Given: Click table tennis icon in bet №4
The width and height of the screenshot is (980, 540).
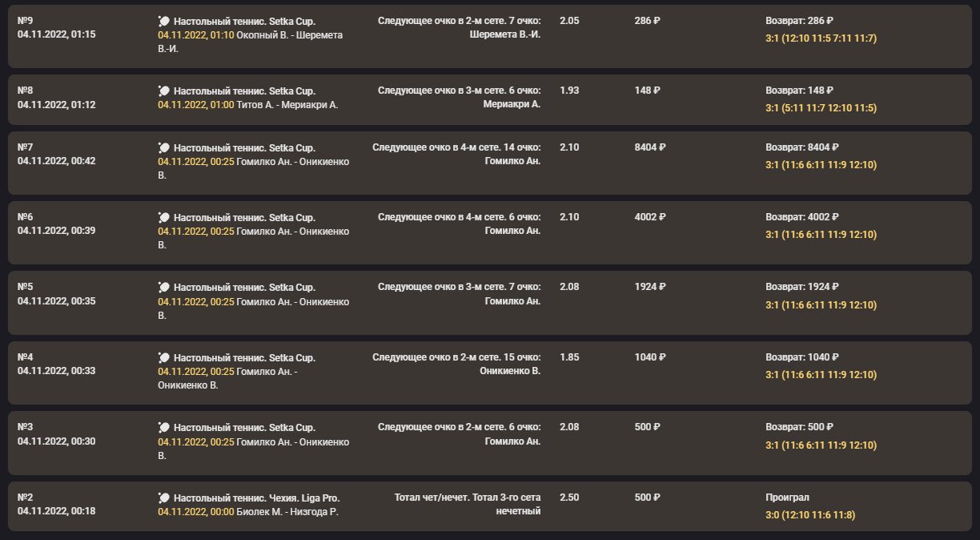Looking at the screenshot, I should click(x=164, y=357).
